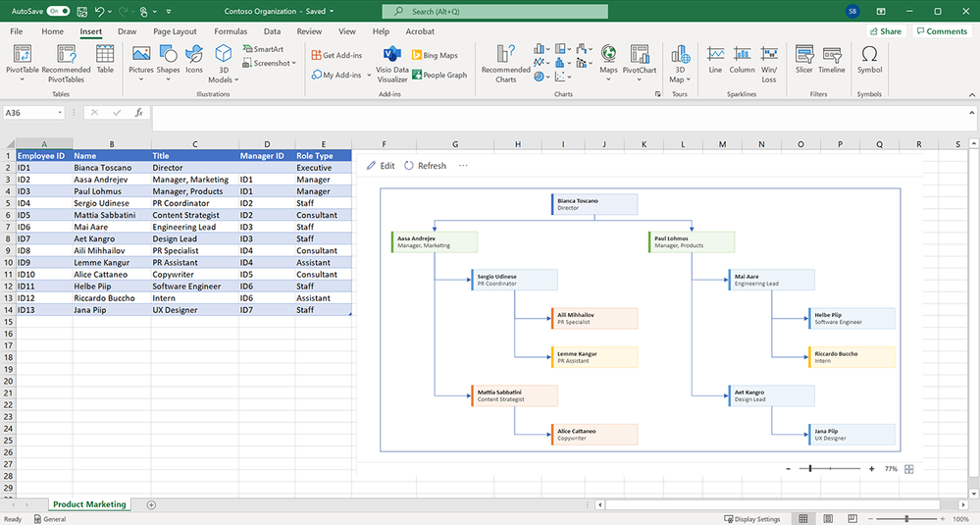Open 3D Models insert option

(x=223, y=64)
